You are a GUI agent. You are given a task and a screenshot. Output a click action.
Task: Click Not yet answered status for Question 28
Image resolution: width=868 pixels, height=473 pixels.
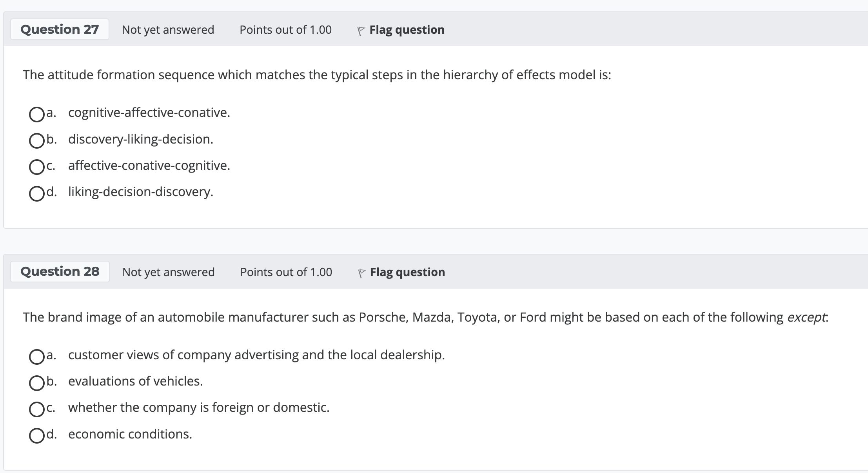click(x=168, y=272)
